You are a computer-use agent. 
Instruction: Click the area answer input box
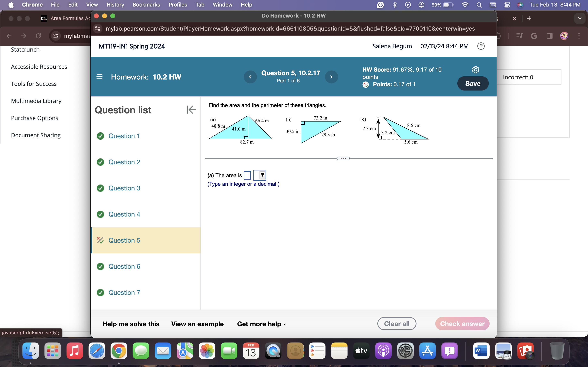pos(247,175)
